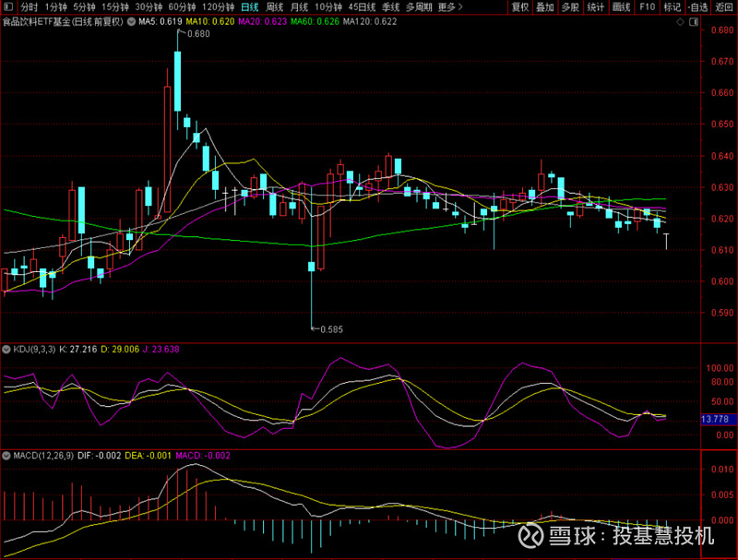Toggle 复权 price adjustment mode
The image size is (738, 560).
click(519, 8)
